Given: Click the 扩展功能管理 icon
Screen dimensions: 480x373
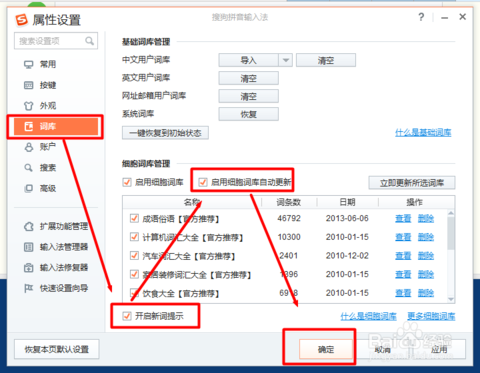Looking at the screenshot, I should 29,227.
